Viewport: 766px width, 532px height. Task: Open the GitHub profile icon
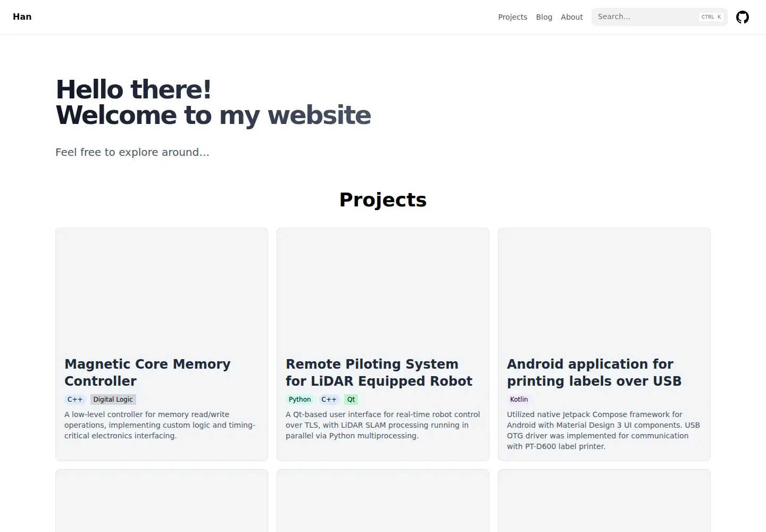[x=743, y=17]
